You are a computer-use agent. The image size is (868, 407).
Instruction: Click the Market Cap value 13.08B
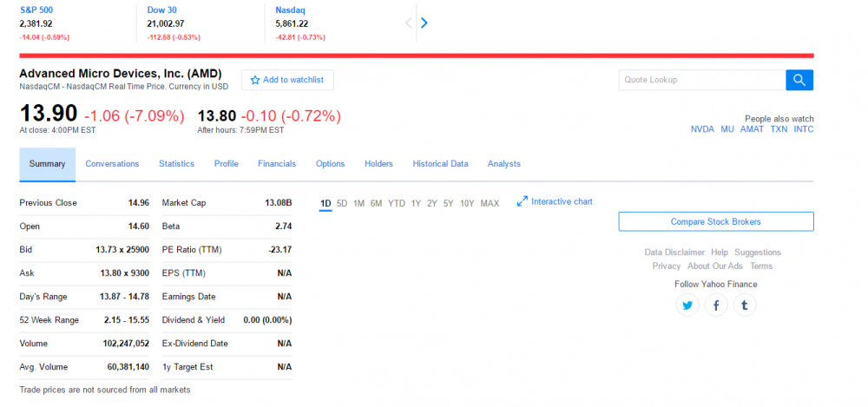point(279,203)
